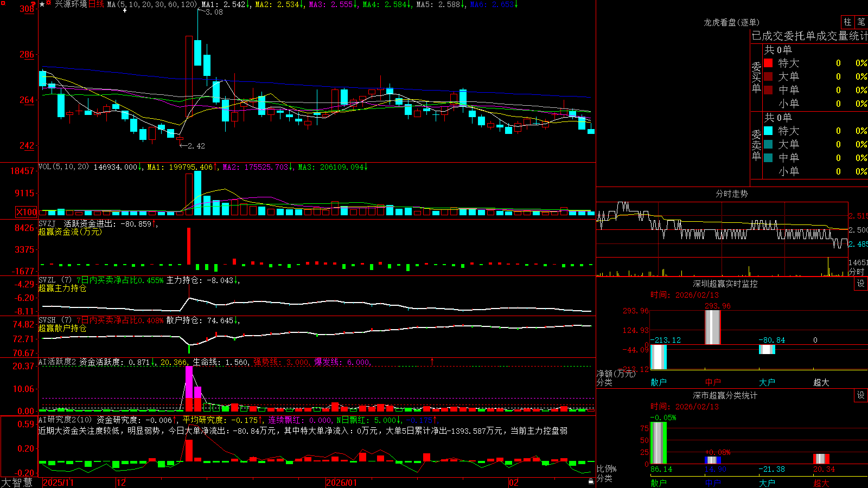This screenshot has height=488, width=868.
Task: Open 设 settings for 深市超赢分类统计
Action: (861, 395)
